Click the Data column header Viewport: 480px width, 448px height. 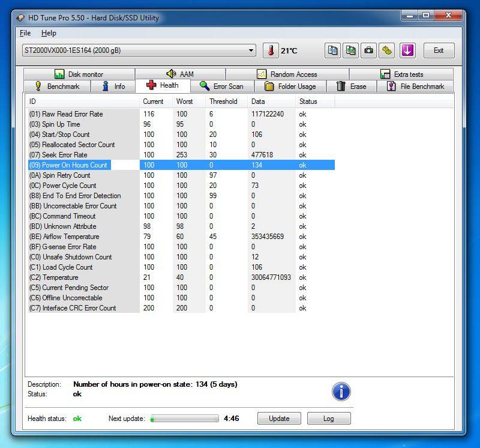click(x=271, y=101)
